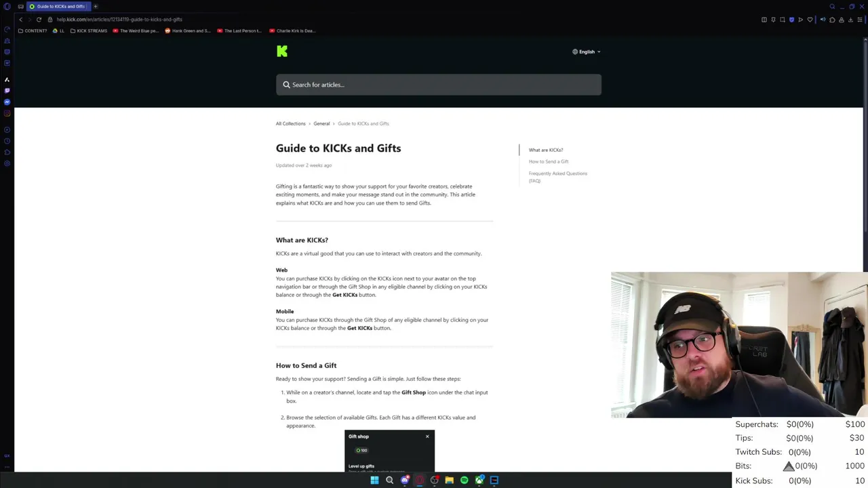Image resolution: width=868 pixels, height=488 pixels.
Task: Open The Weird Blue pe... bookmark
Action: pos(136,30)
